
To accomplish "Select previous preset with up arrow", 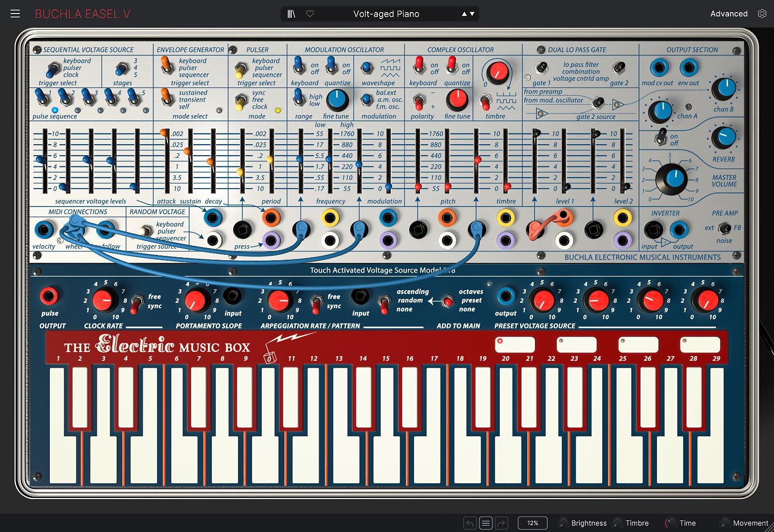I will coord(464,14).
